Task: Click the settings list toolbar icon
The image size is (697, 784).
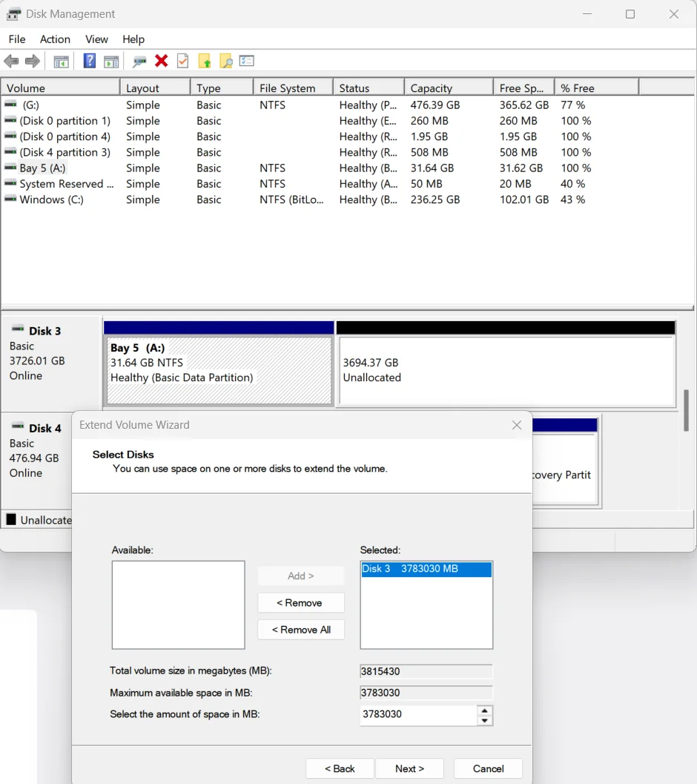Action: tap(247, 61)
